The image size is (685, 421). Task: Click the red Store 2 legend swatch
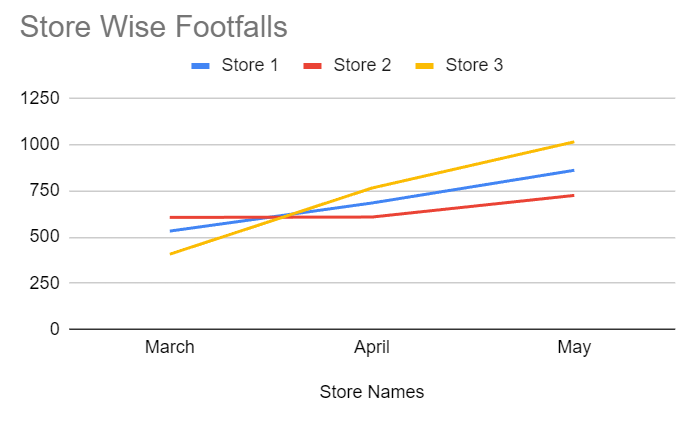[312, 66]
